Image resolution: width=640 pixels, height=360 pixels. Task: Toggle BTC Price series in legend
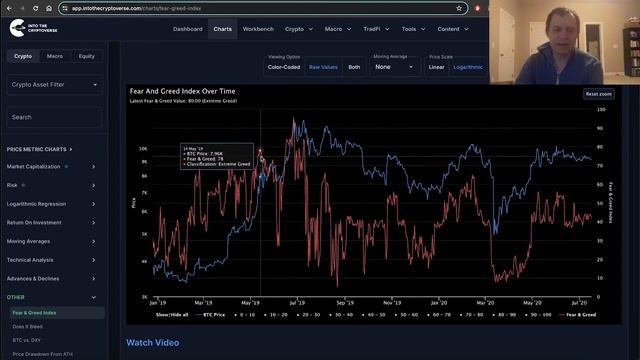210,315
